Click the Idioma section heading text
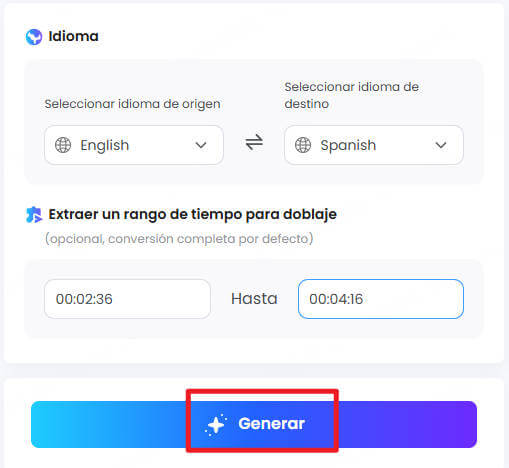The height and width of the screenshot is (468, 509). pyautogui.click(x=73, y=36)
